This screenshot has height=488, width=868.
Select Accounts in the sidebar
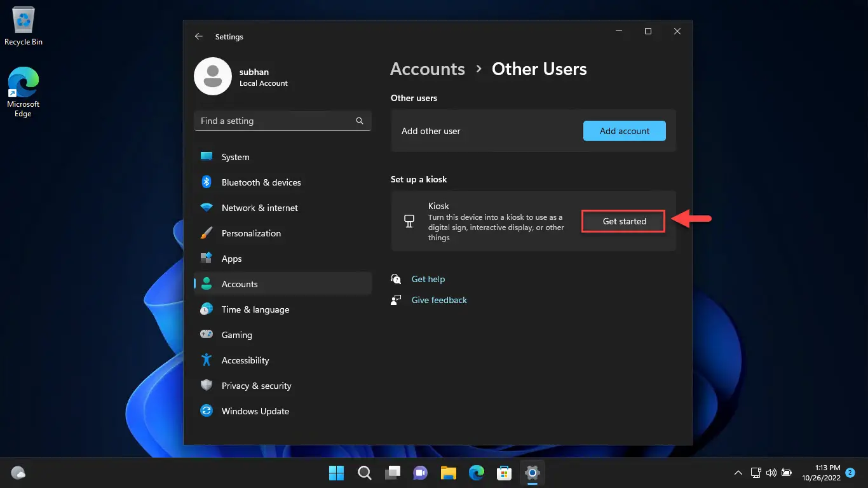coord(283,284)
